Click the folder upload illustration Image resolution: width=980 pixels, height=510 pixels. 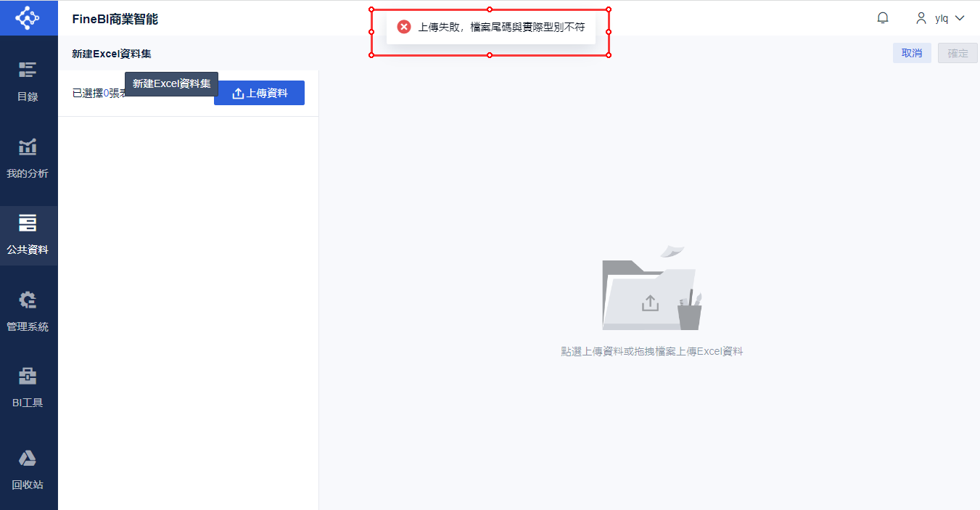click(x=651, y=289)
